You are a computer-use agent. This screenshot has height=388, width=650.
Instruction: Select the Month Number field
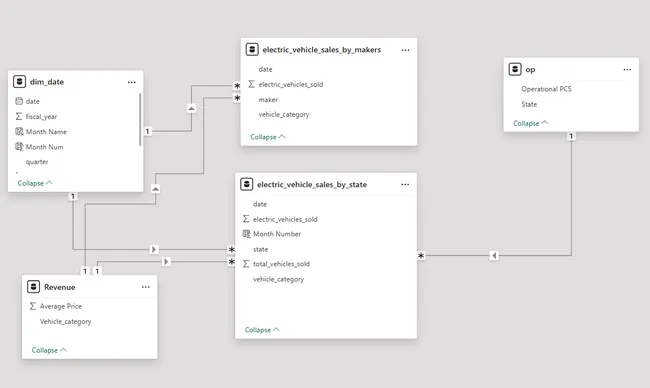coord(277,234)
